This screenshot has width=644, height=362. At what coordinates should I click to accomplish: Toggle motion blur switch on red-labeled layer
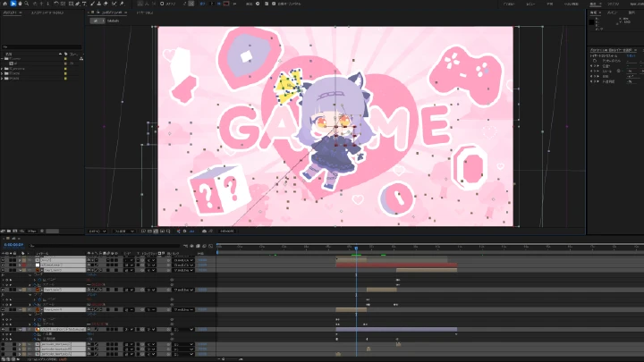[x=107, y=265]
